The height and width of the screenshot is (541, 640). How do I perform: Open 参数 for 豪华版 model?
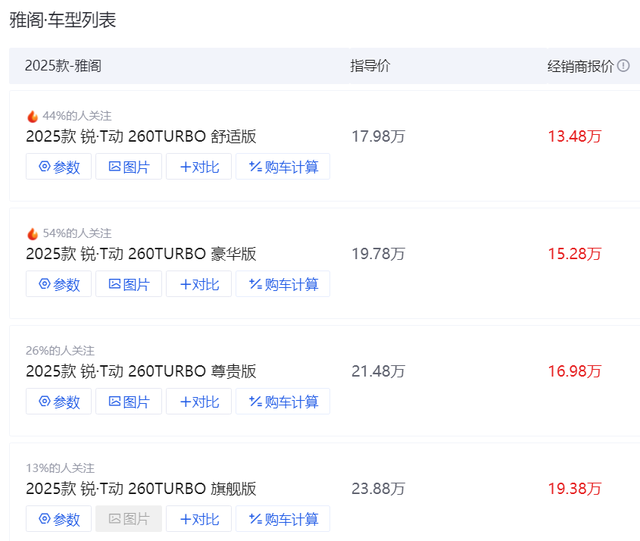click(59, 284)
